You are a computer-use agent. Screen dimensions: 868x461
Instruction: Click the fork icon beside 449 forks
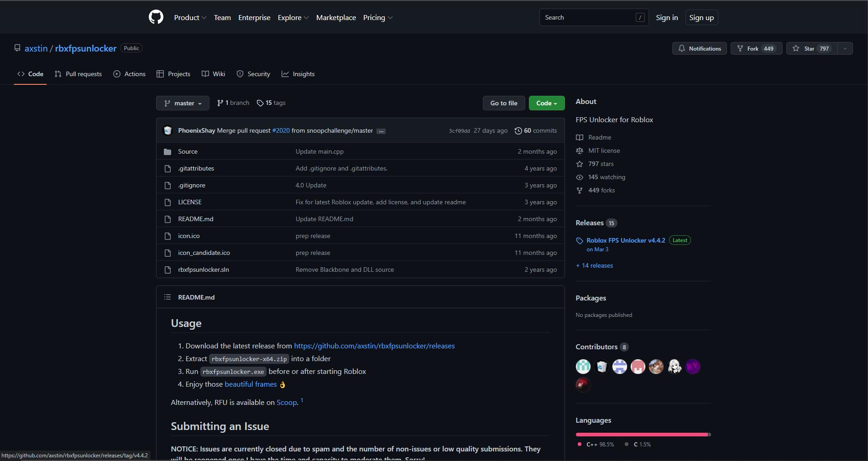point(580,190)
